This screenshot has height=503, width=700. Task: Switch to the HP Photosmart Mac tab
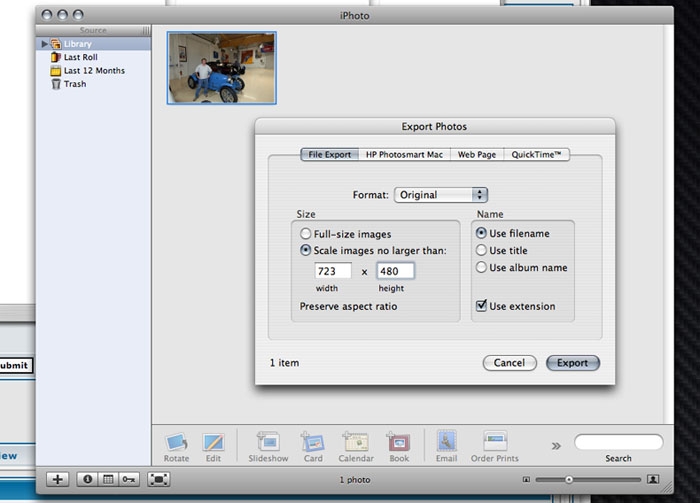click(x=404, y=154)
